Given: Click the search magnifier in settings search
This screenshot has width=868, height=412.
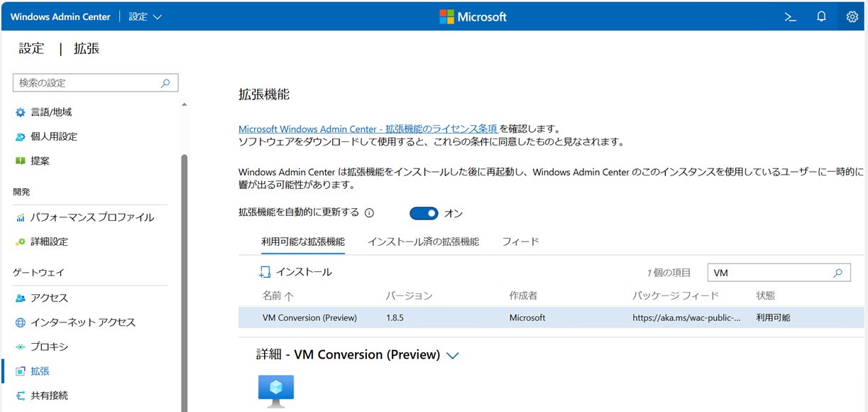Looking at the screenshot, I should 165,83.
